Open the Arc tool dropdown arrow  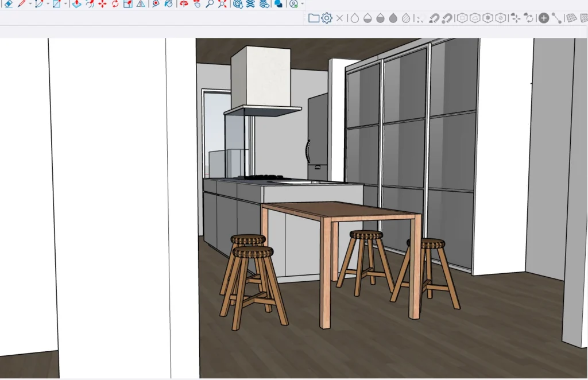coord(48,4)
